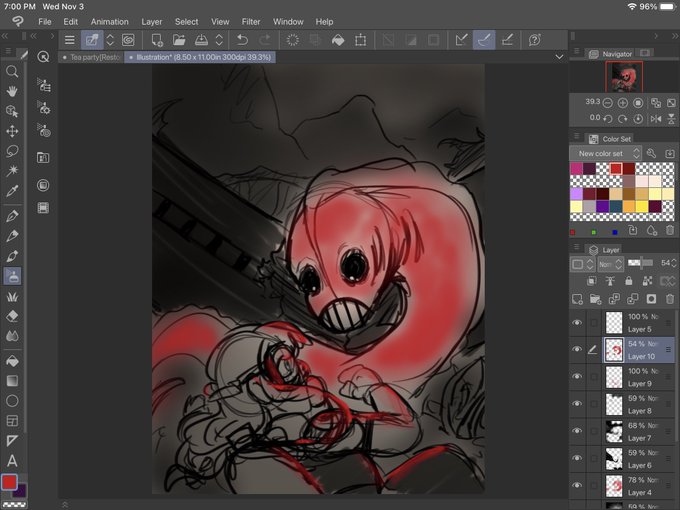Pick the bright red color set swatch
Image resolution: width=680 pixels, height=510 pixels.
[x=616, y=168]
